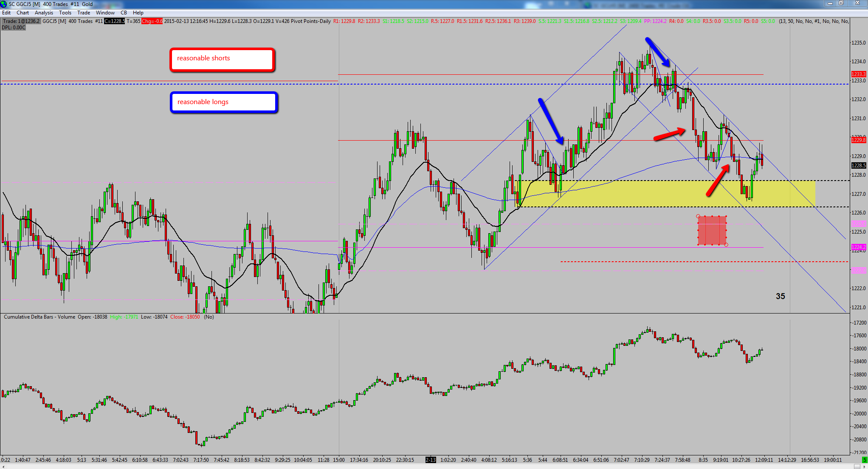Viewport: 868px width, 469px height.
Task: Click the 19:00:11 time axis label
Action: pyautogui.click(x=833, y=460)
